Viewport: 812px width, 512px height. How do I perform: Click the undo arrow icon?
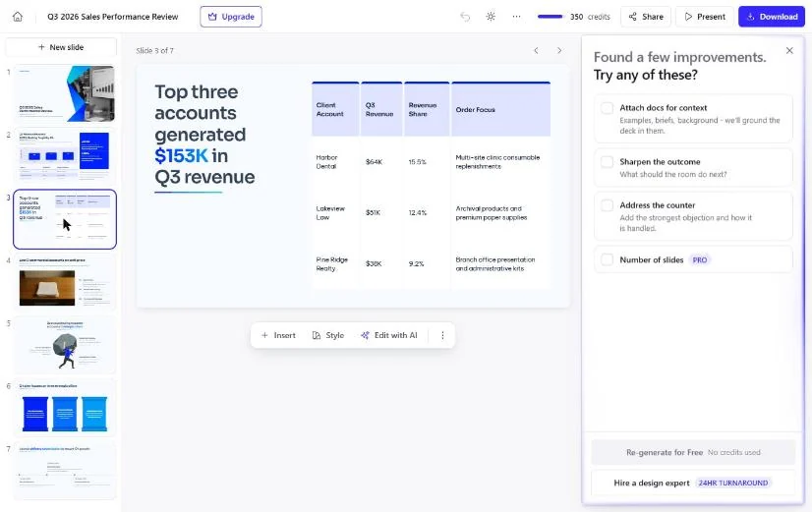coord(465,17)
